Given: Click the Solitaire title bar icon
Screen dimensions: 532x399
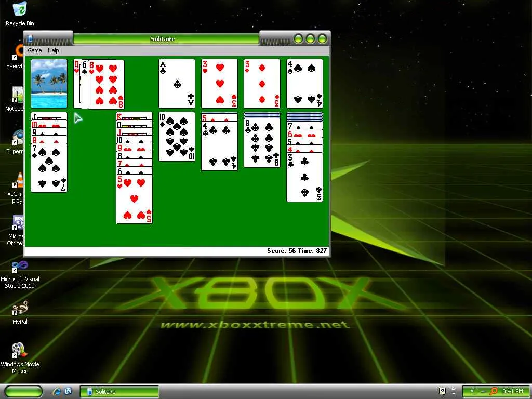Looking at the screenshot, I should (30, 38).
